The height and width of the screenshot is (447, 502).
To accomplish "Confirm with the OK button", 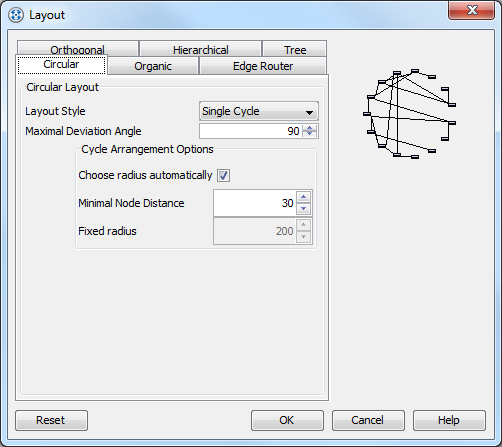I will (287, 420).
